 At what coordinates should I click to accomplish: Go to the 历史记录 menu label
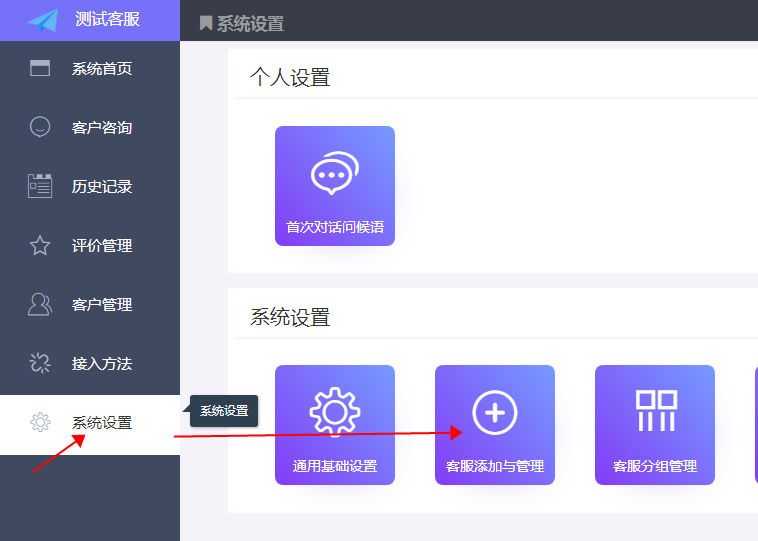tap(102, 187)
